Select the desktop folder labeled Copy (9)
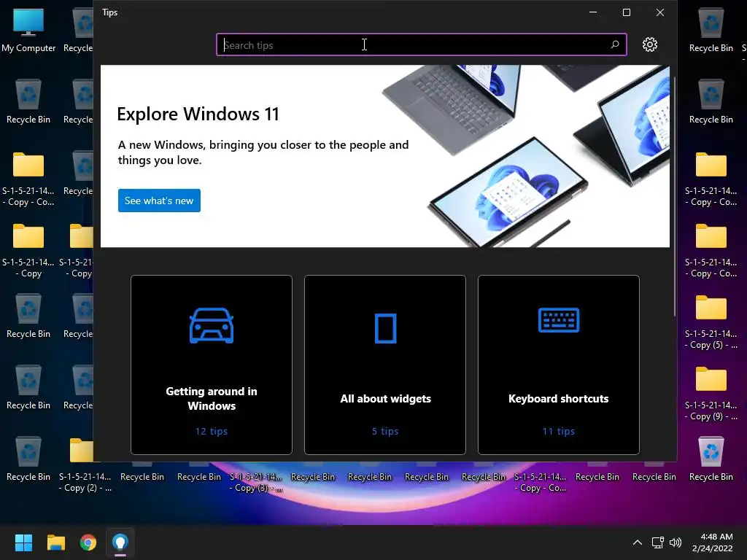This screenshot has width=747, height=560. pos(711,393)
